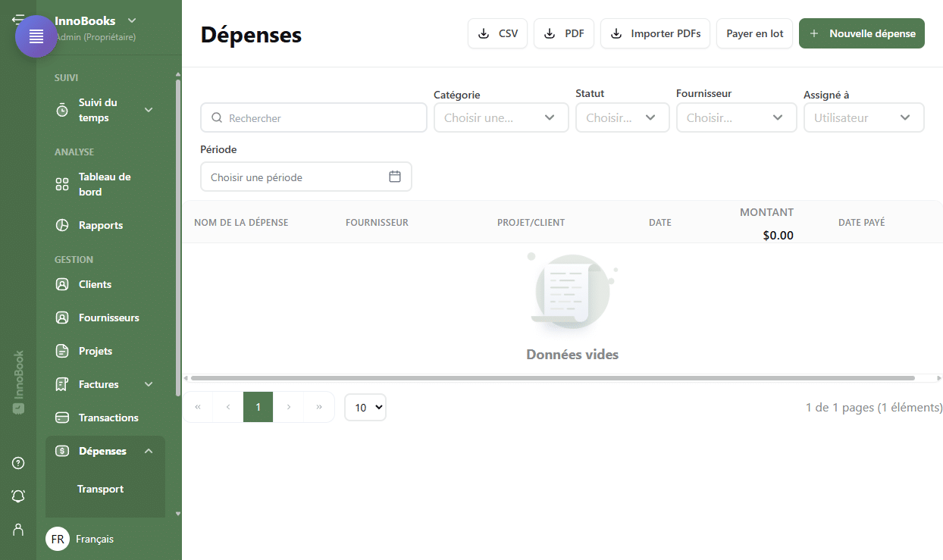The width and height of the screenshot is (943, 560).
Task: Go to next page arrow
Action: point(288,407)
